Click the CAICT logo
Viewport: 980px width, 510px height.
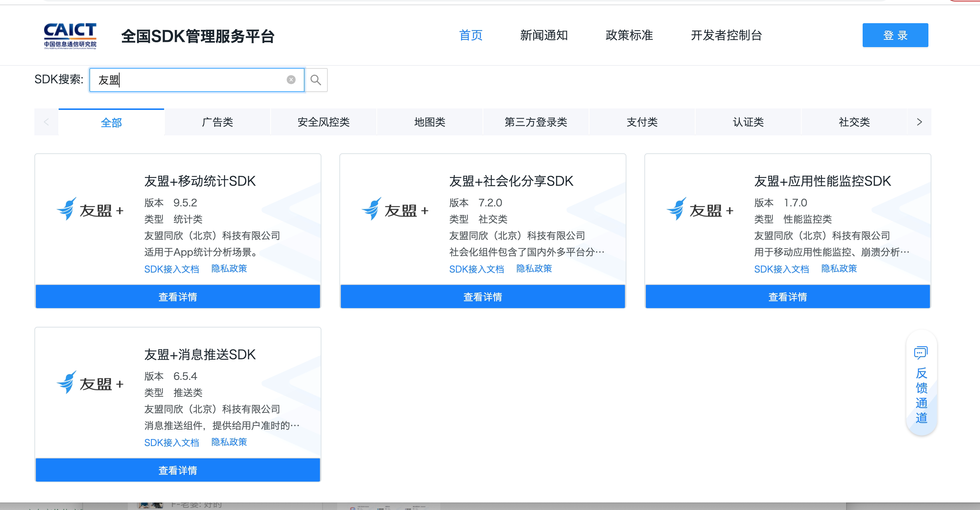coord(70,36)
